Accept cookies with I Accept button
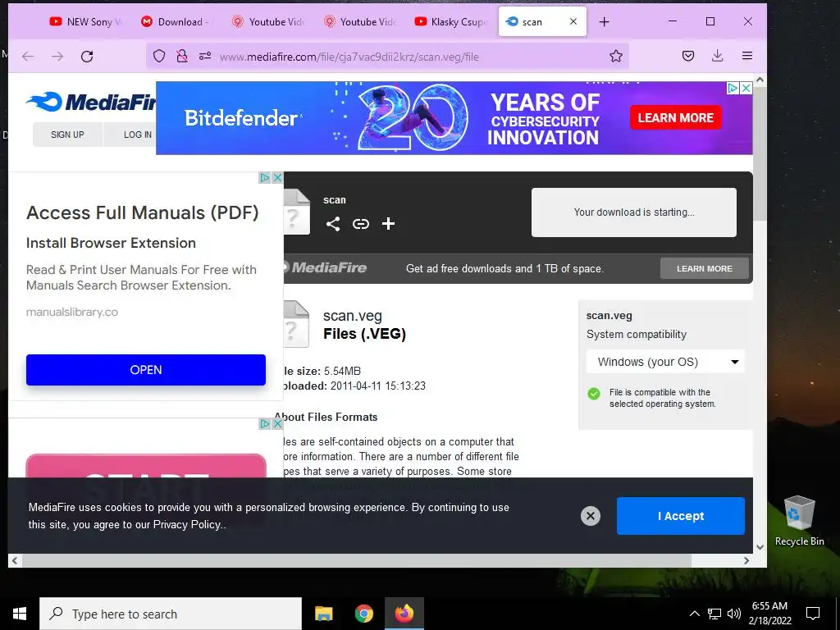The height and width of the screenshot is (630, 840). pyautogui.click(x=680, y=516)
